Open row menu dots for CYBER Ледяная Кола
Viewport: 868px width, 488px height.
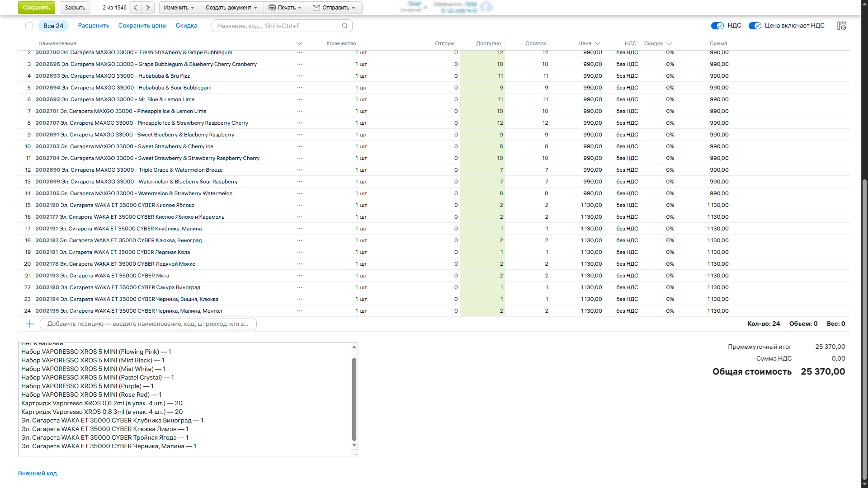300,252
